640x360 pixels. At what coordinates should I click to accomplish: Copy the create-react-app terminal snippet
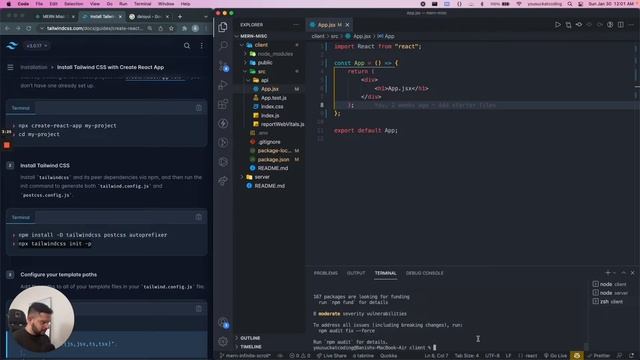pyautogui.click(x=198, y=108)
